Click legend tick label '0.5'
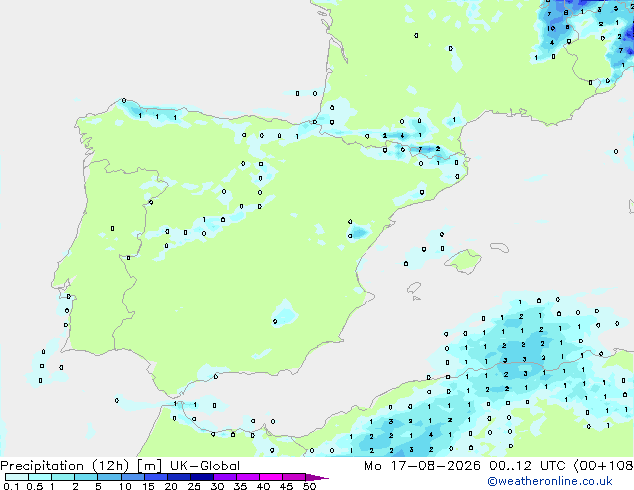The height and width of the screenshot is (490, 634). (x=34, y=486)
